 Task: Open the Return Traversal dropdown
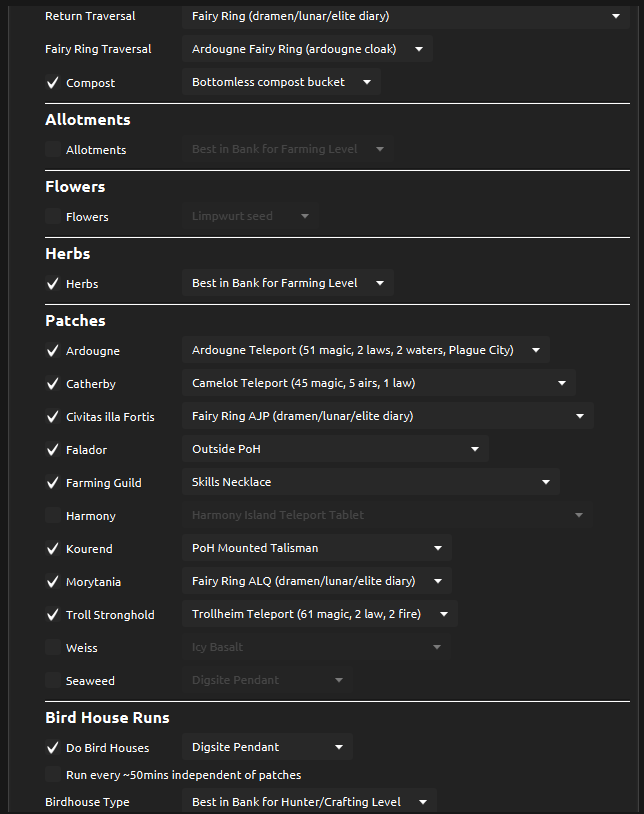point(405,16)
